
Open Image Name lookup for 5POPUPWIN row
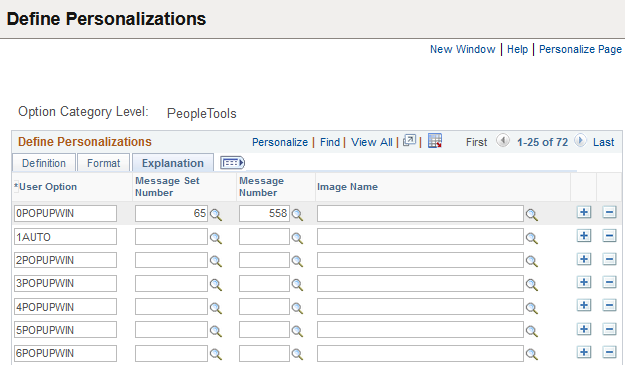pyautogui.click(x=531, y=331)
